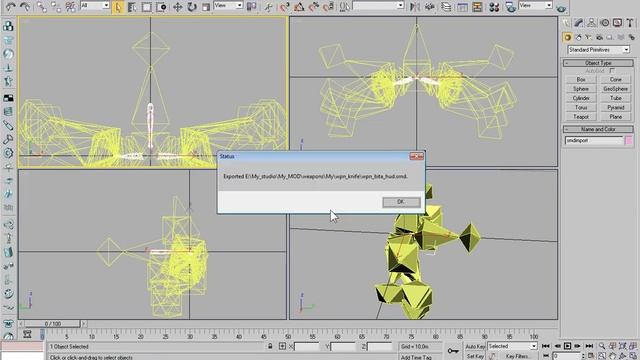Jump to the Go to End control

tap(589, 346)
